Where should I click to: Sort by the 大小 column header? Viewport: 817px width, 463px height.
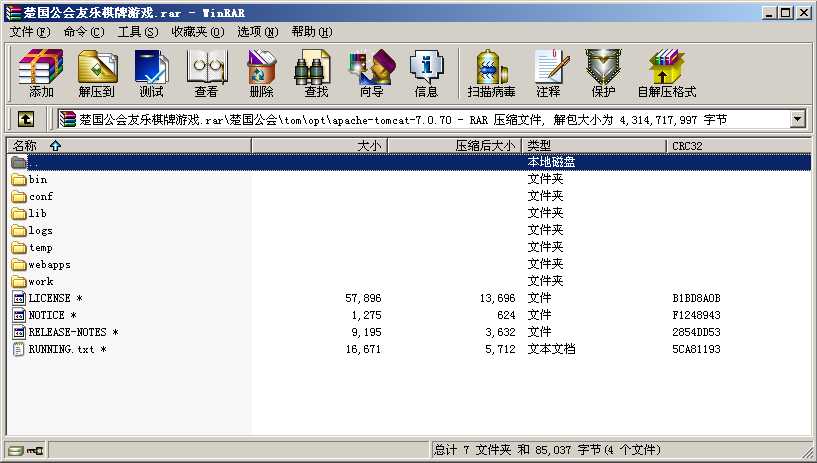(320, 146)
